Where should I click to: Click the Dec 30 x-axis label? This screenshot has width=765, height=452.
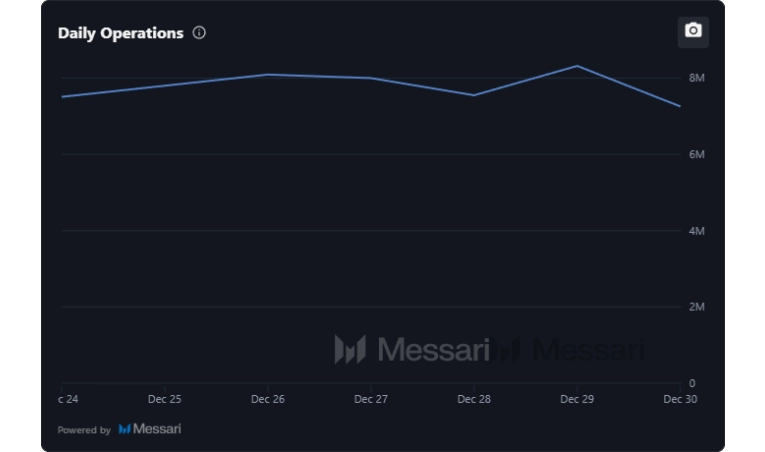coord(680,399)
